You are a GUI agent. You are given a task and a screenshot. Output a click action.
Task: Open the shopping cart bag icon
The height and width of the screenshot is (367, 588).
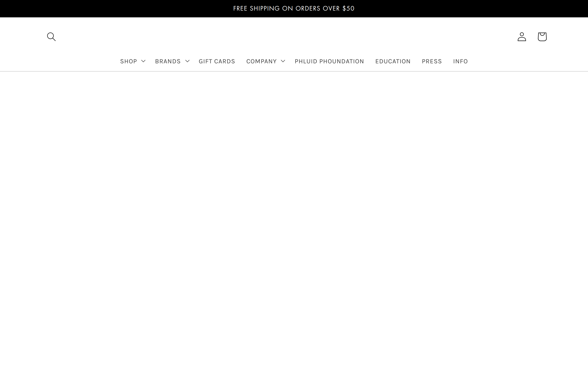click(x=542, y=37)
